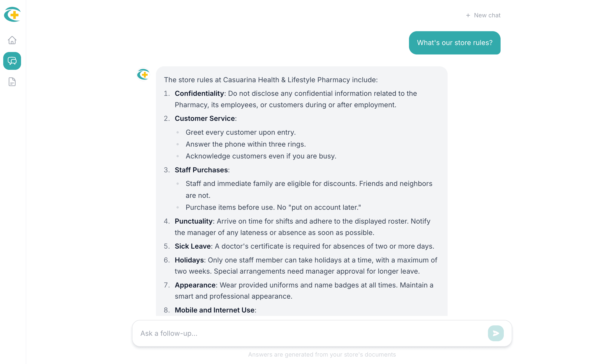This screenshot has height=364, width=610.
Task: Click the bold 'Confidentiality' rule heading
Action: coord(199,93)
